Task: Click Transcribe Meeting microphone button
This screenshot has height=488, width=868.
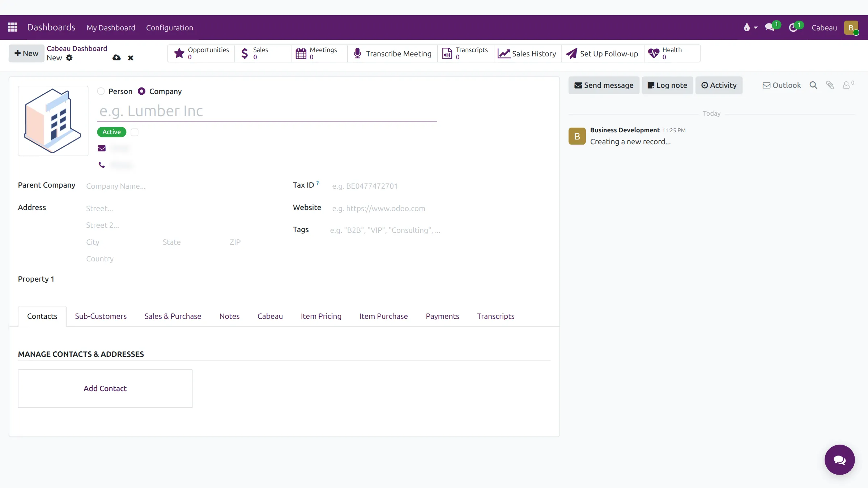Action: 392,53
